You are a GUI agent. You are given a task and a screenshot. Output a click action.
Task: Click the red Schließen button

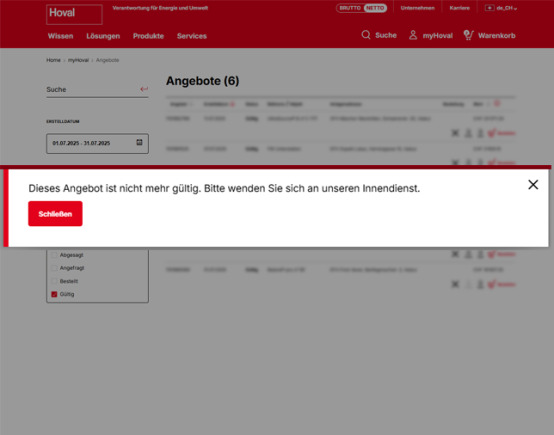55,214
